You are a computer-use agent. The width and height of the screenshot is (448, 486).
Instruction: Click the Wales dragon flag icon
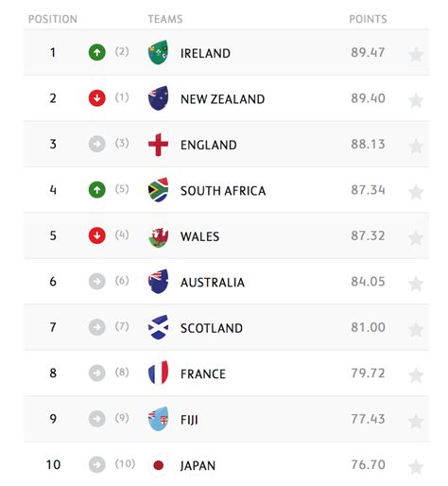(158, 236)
